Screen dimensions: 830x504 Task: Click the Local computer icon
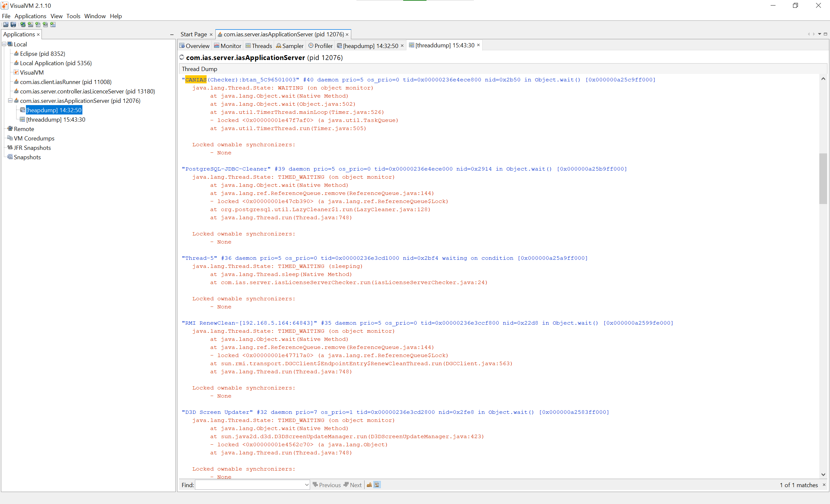(10, 44)
